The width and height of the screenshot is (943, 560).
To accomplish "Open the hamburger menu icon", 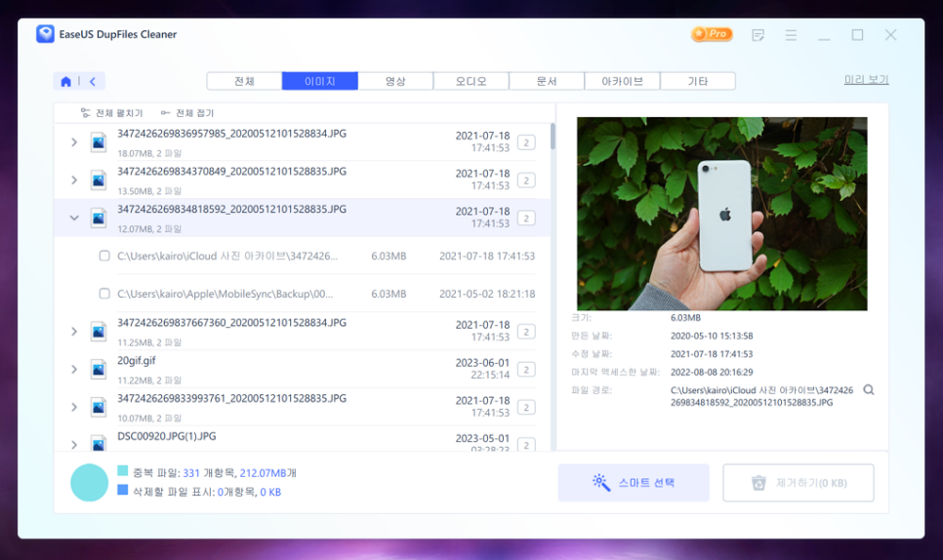I will click(791, 35).
